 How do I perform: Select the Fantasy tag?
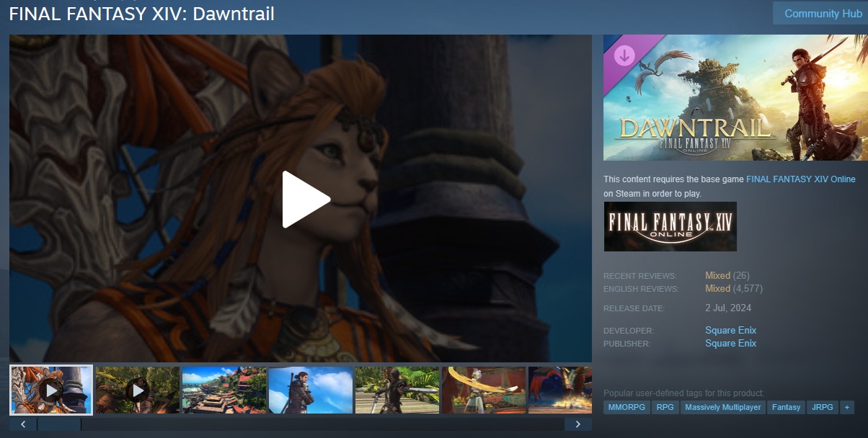786,408
